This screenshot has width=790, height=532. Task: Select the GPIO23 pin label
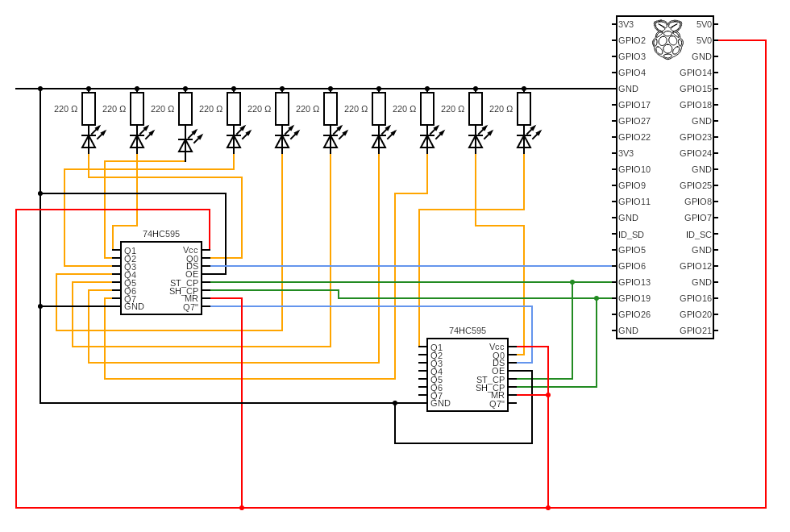(x=695, y=137)
